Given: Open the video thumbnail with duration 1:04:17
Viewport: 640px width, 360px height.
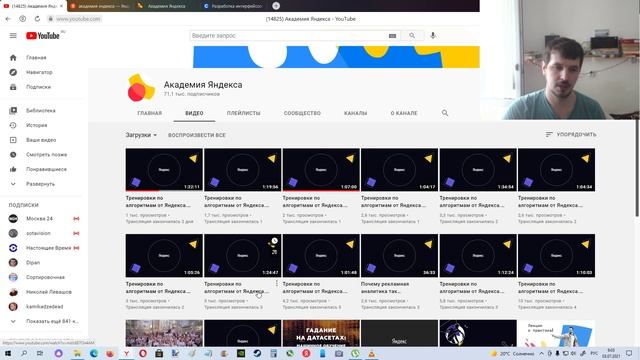Looking at the screenshot, I should (399, 170).
